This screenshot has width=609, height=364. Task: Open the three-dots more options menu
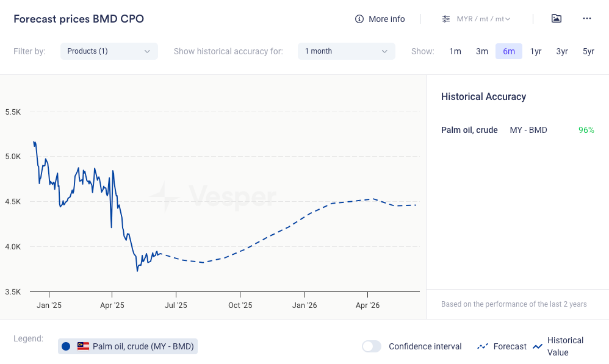coord(587,18)
